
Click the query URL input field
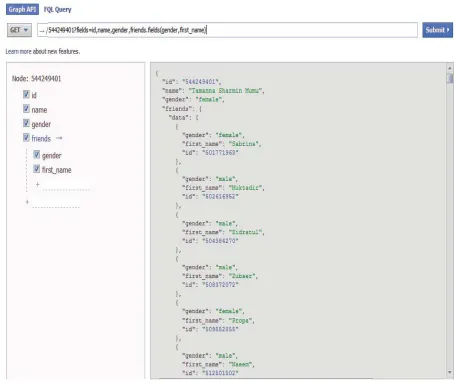point(227,30)
